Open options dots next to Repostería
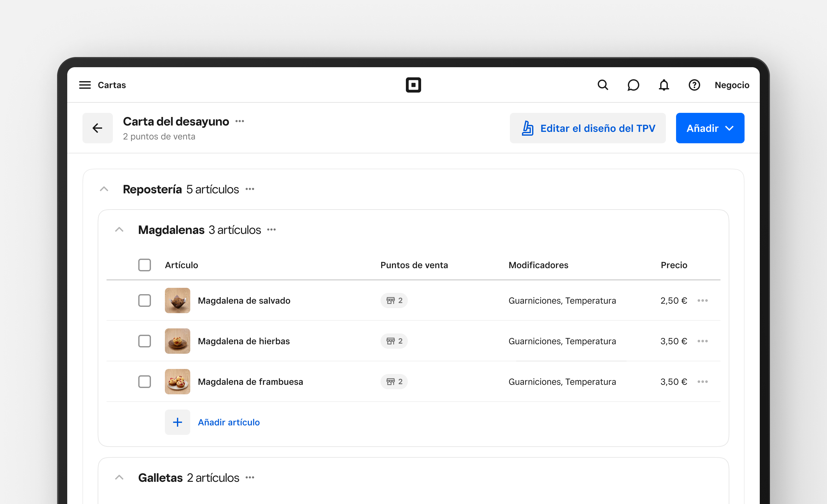Image resolution: width=827 pixels, height=504 pixels. point(250,189)
